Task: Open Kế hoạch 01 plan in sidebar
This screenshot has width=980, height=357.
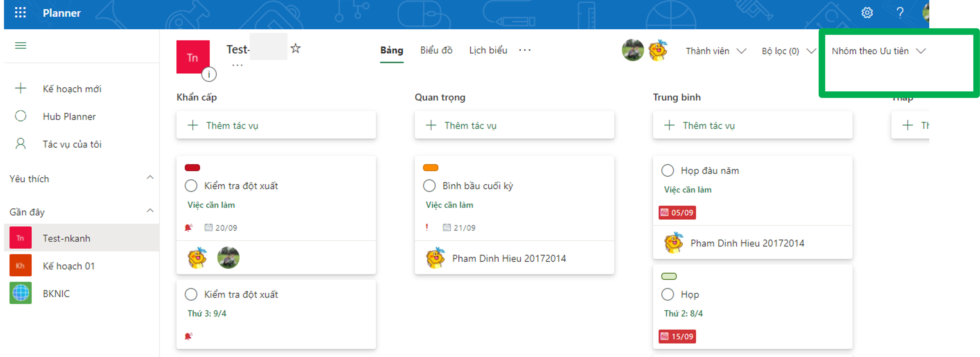Action: pyautogui.click(x=68, y=266)
